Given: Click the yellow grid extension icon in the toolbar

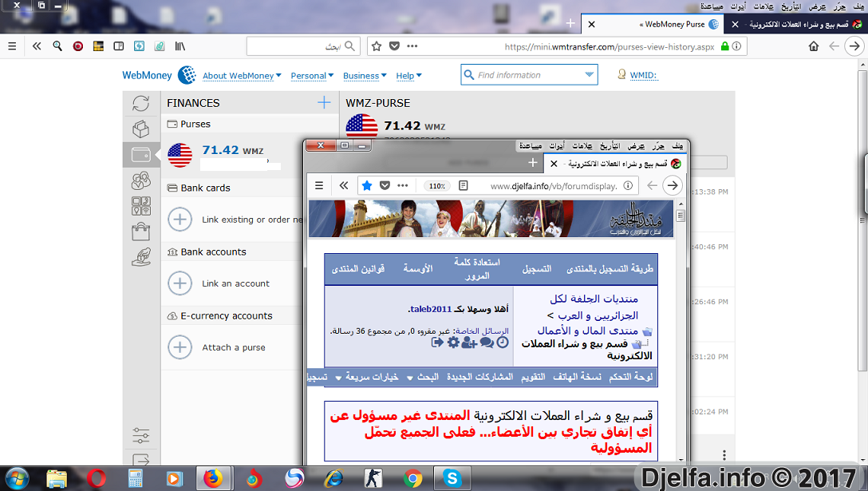Looking at the screenshot, I should 99,46.
